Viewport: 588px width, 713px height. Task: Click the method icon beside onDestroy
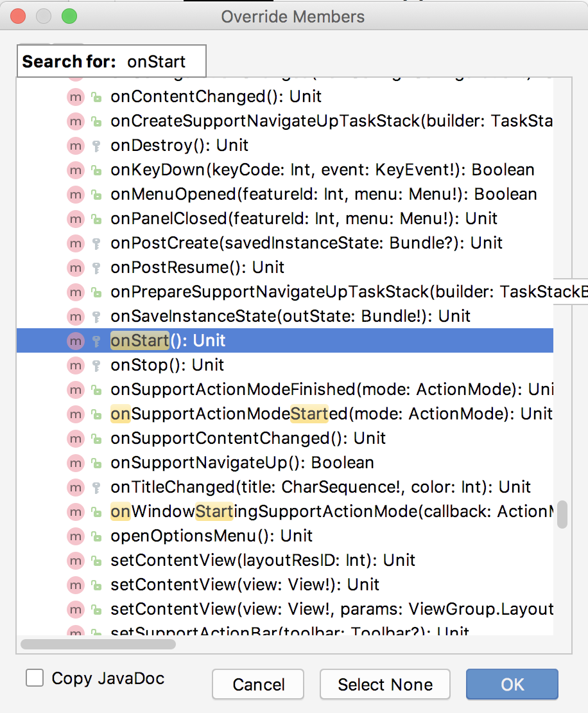(x=76, y=146)
